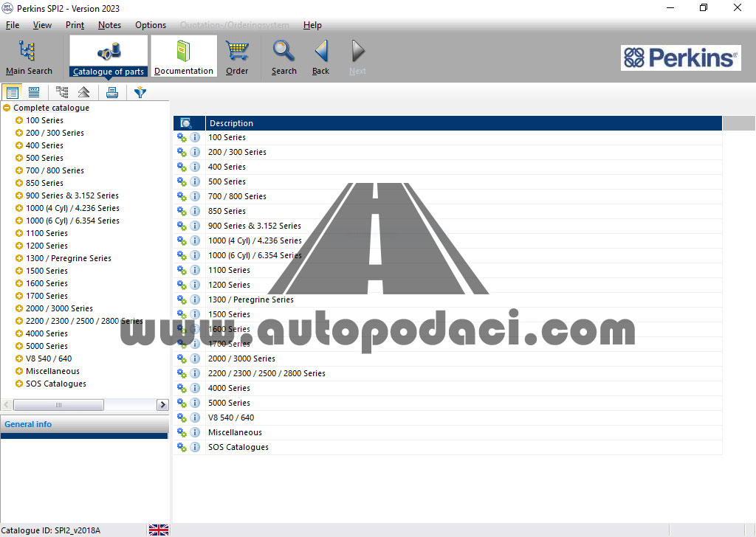Select 1000 (4 Cyl) / 4.236 Series table row
This screenshot has width=756, height=537.
[448, 240]
